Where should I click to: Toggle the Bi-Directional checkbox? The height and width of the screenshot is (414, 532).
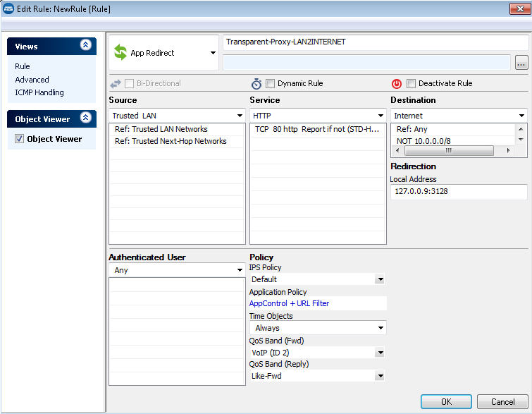click(x=129, y=83)
